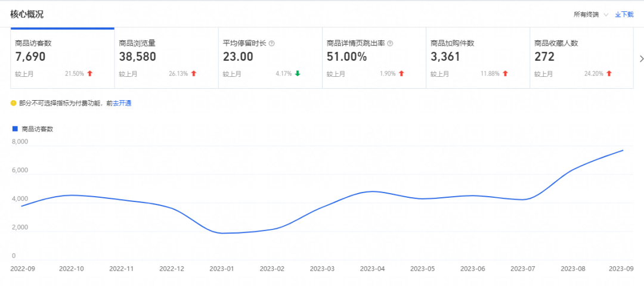Screen dimensions: 644x286
Task: Click the 下载 link at top right
Action: (624, 14)
